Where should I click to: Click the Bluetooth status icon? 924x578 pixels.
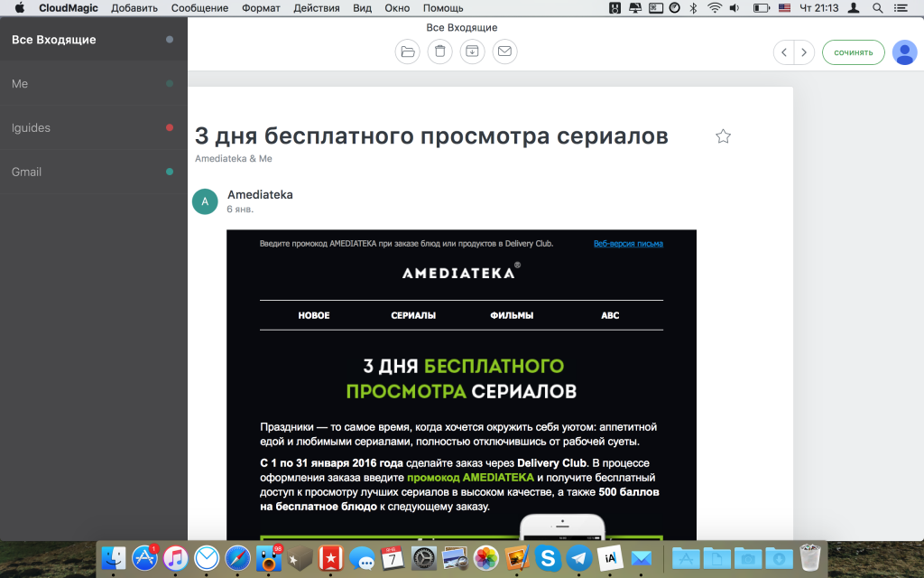tap(694, 8)
